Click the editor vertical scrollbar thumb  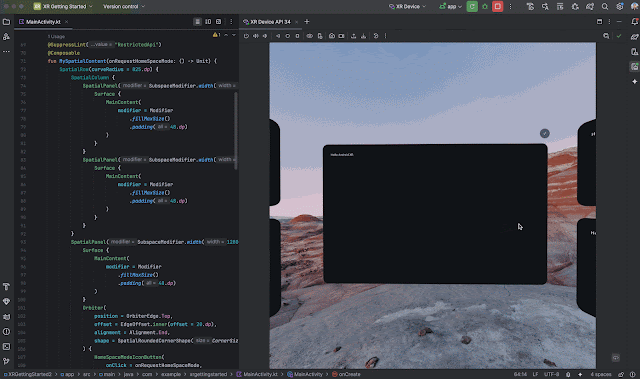click(x=236, y=131)
